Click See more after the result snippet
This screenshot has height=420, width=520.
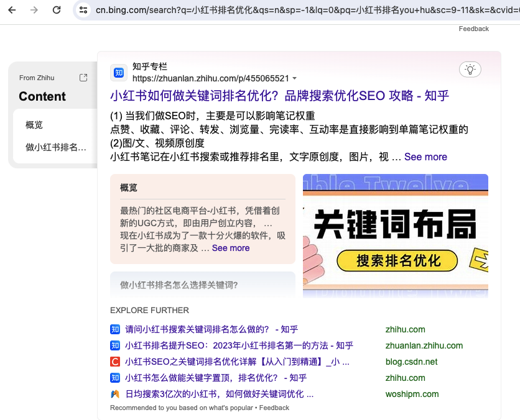coord(425,157)
